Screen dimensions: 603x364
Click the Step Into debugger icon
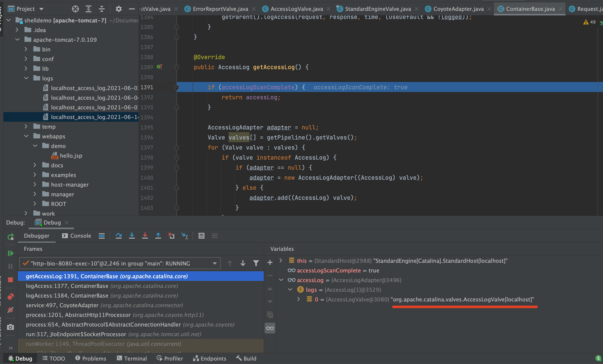click(x=132, y=236)
